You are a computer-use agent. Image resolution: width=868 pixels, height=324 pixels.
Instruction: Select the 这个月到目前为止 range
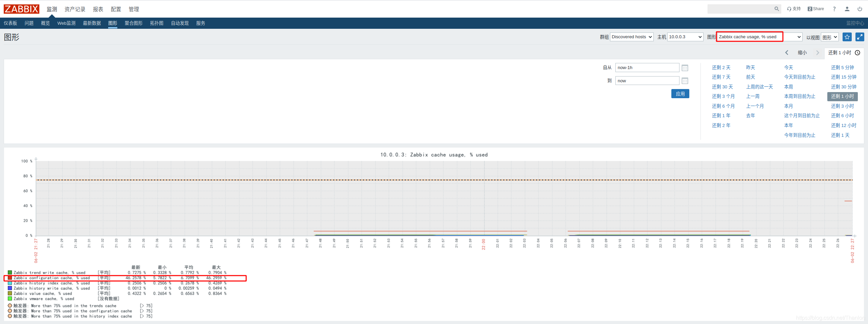pyautogui.click(x=802, y=116)
